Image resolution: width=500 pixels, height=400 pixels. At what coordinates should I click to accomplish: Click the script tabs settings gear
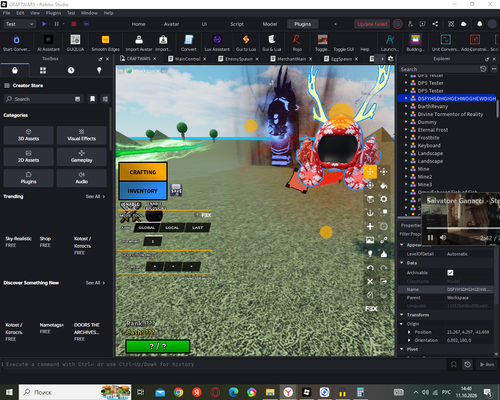(x=391, y=59)
